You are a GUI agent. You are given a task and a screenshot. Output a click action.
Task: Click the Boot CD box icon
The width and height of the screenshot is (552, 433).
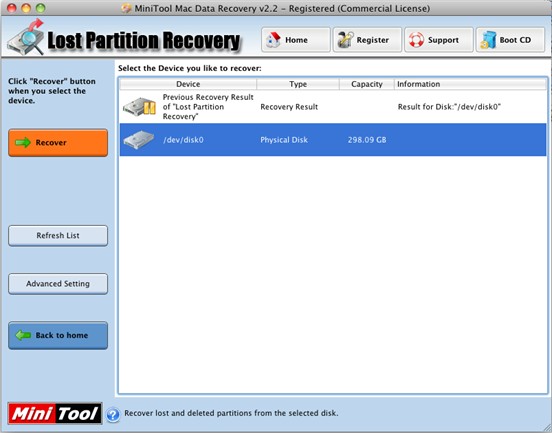click(x=488, y=40)
